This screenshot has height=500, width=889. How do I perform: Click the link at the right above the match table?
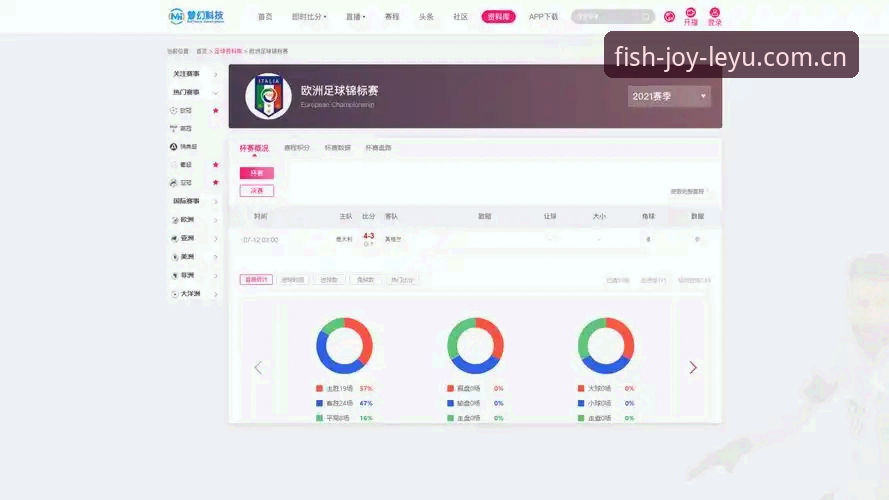tap(687, 192)
